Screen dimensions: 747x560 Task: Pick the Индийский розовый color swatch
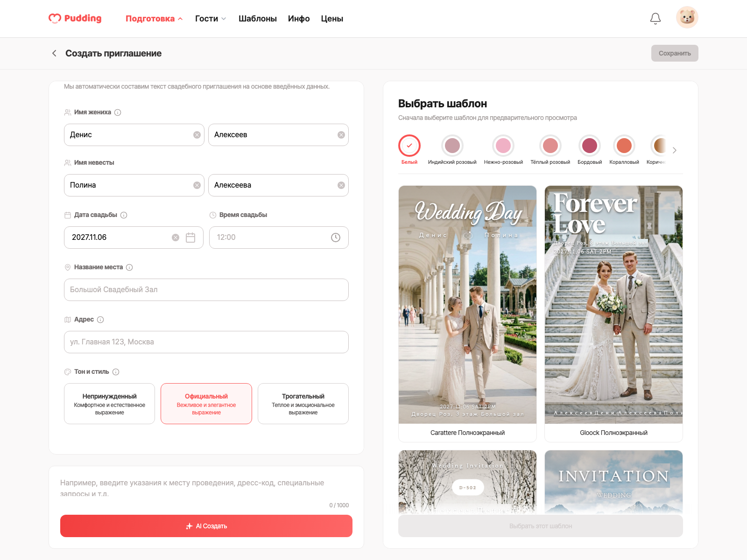click(x=452, y=146)
